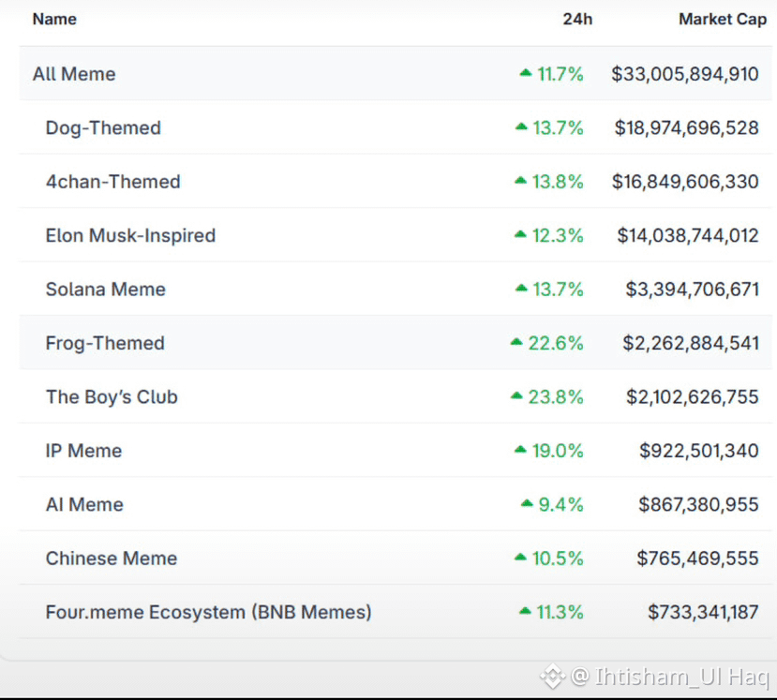Viewport: 777px width, 700px height.
Task: Open the AI Meme category
Action: (x=84, y=504)
